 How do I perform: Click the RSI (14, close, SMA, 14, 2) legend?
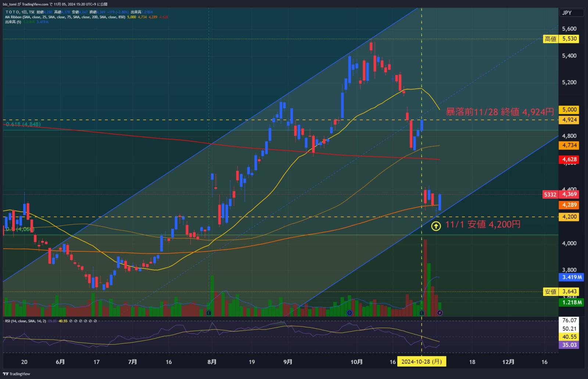click(25, 321)
